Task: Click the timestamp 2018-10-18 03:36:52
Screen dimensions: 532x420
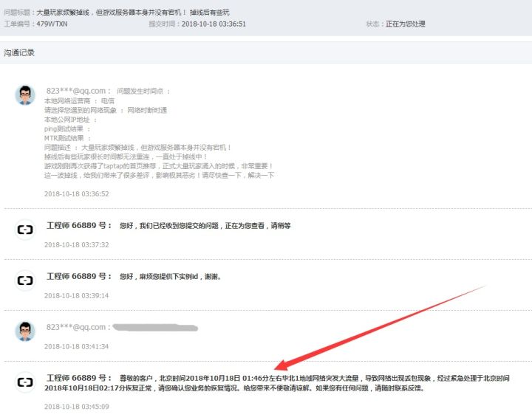Action: [76, 194]
